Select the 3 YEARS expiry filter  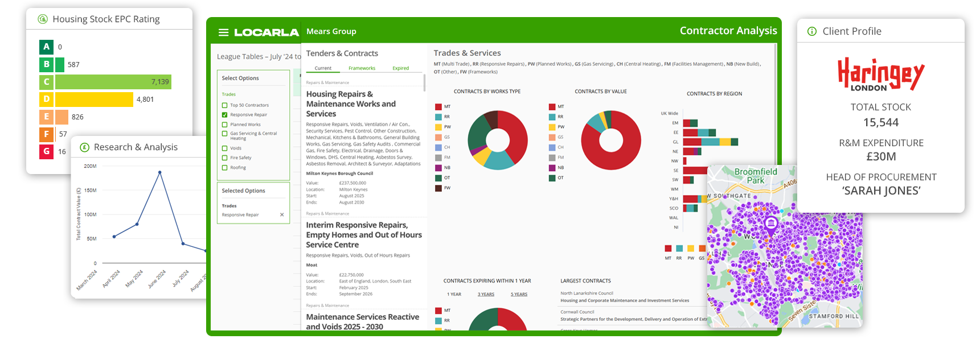pos(486,295)
